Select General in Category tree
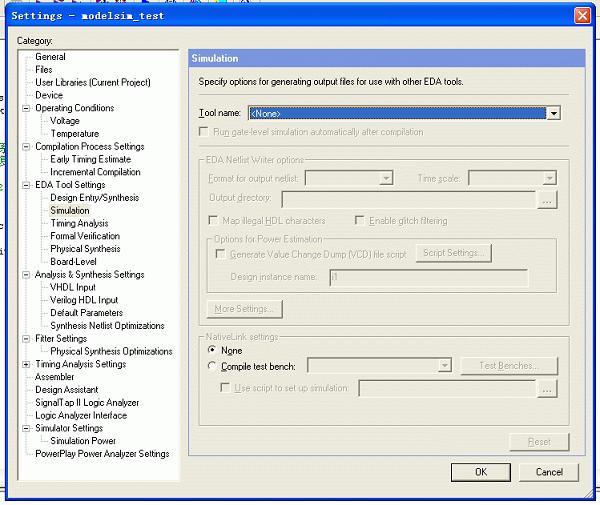 50,57
